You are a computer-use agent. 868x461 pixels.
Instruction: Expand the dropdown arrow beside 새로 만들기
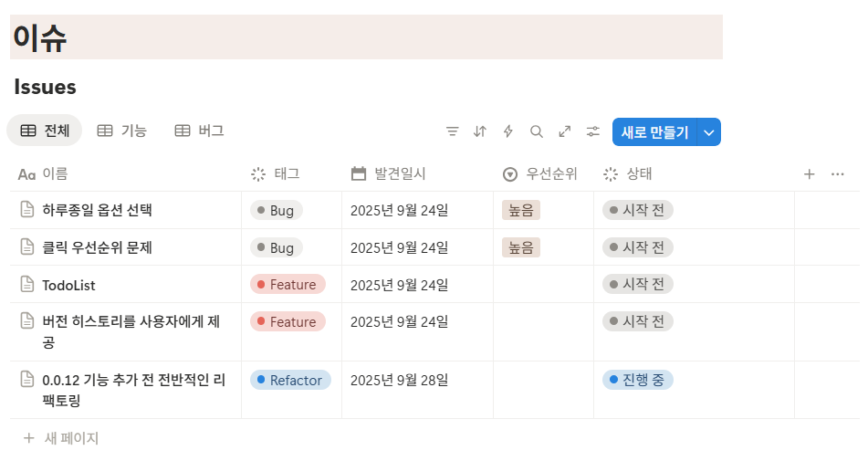[709, 132]
